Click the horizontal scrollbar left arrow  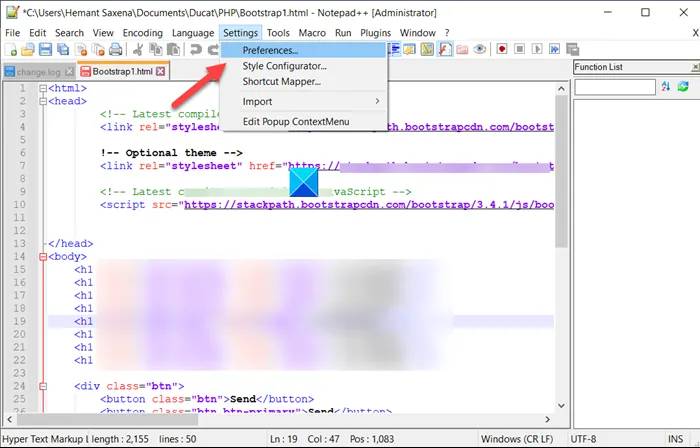[x=10, y=419]
